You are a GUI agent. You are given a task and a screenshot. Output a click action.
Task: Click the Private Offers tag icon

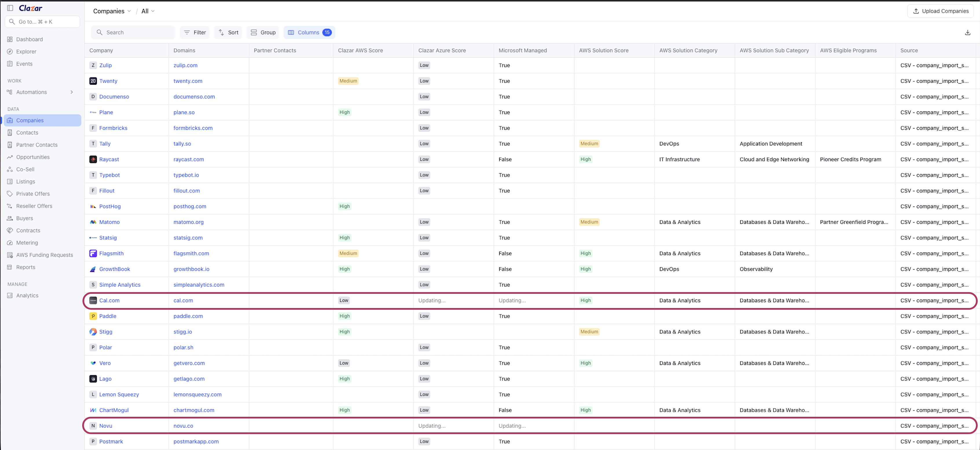[10, 194]
